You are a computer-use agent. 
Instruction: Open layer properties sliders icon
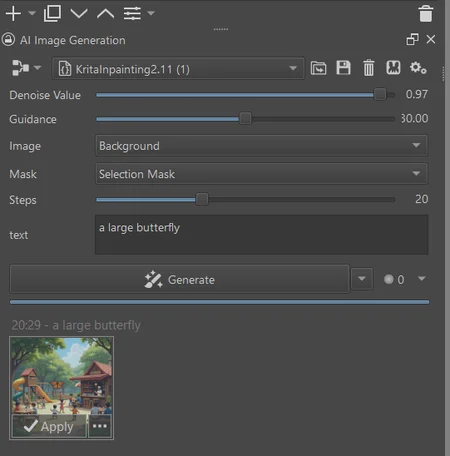click(132, 14)
